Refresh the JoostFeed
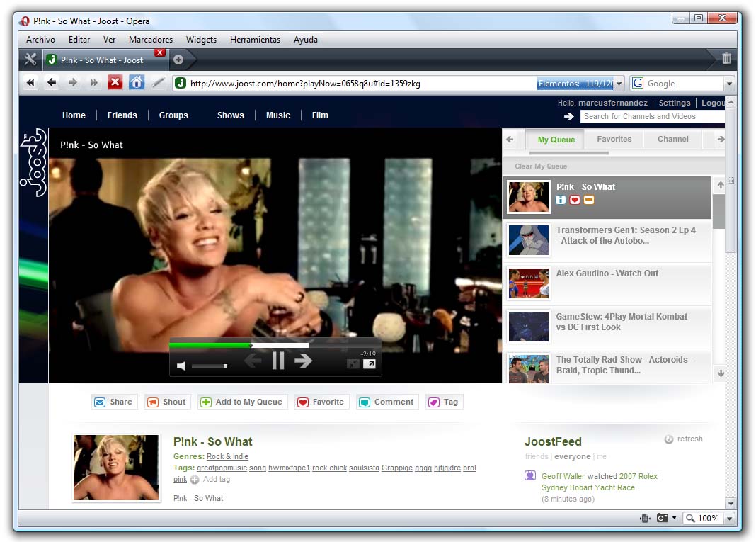 click(x=684, y=439)
